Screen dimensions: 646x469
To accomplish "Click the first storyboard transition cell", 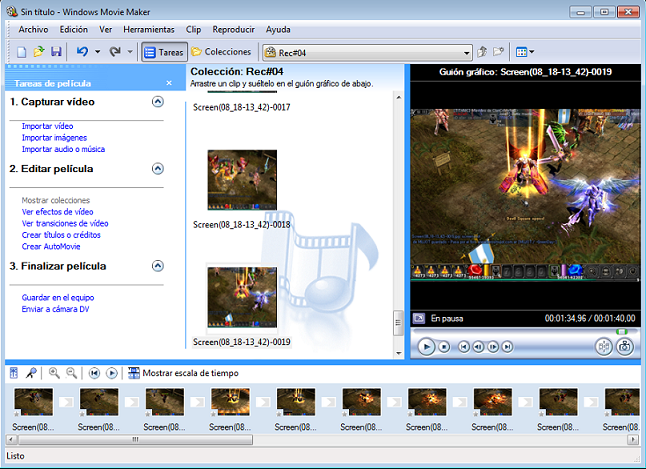I will [66, 401].
